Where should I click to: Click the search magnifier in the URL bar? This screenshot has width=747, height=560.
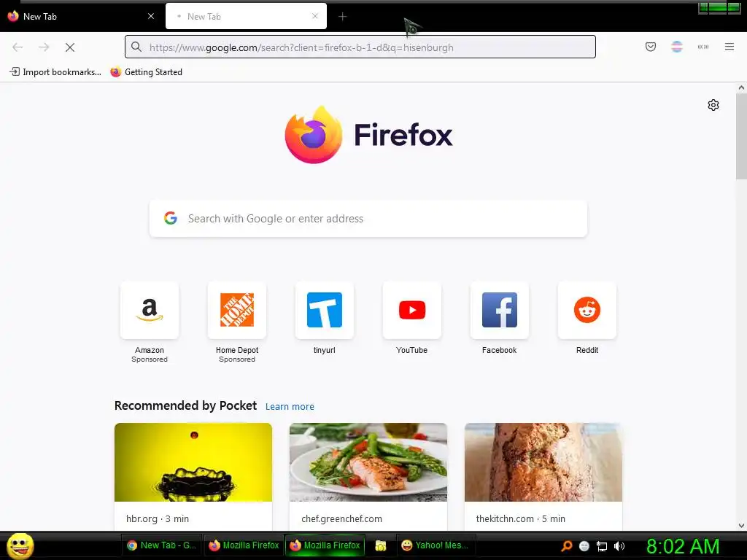click(136, 47)
